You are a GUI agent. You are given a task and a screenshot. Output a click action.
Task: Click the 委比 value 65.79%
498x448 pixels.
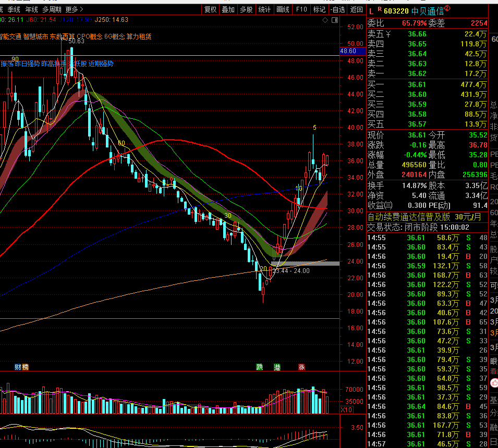point(414,23)
